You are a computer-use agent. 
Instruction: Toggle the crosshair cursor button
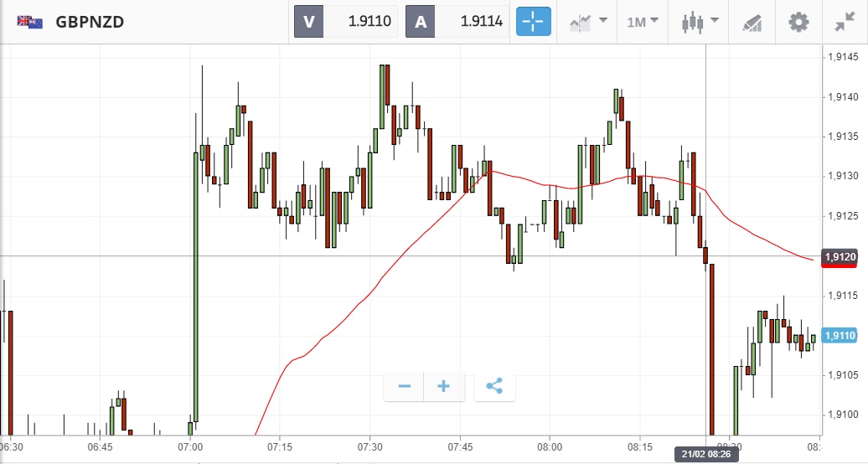tap(534, 22)
